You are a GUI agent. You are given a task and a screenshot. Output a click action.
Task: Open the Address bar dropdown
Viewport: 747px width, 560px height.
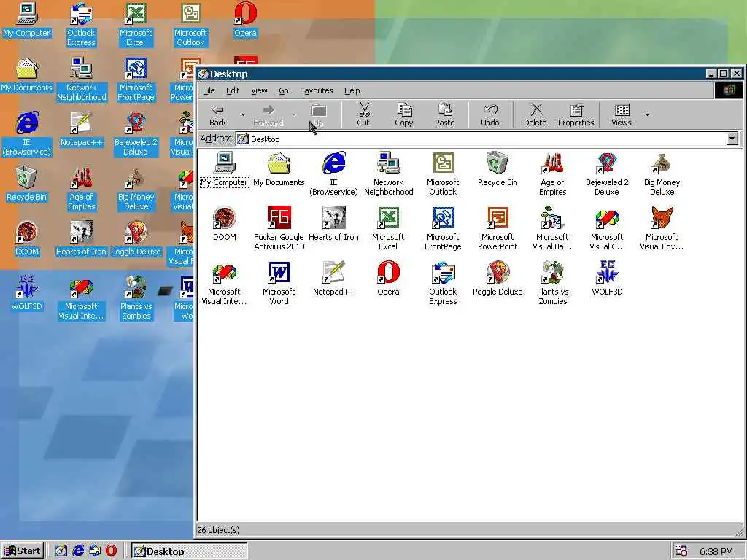coord(732,139)
